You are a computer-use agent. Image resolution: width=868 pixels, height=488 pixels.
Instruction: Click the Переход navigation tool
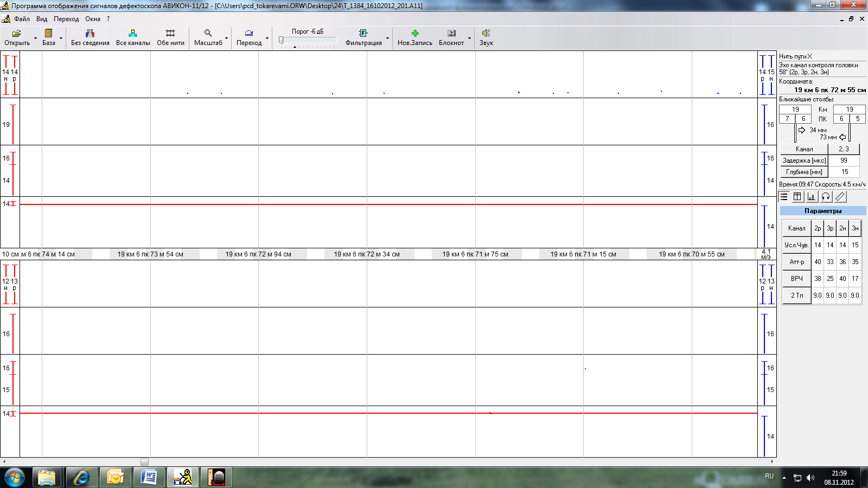point(249,37)
